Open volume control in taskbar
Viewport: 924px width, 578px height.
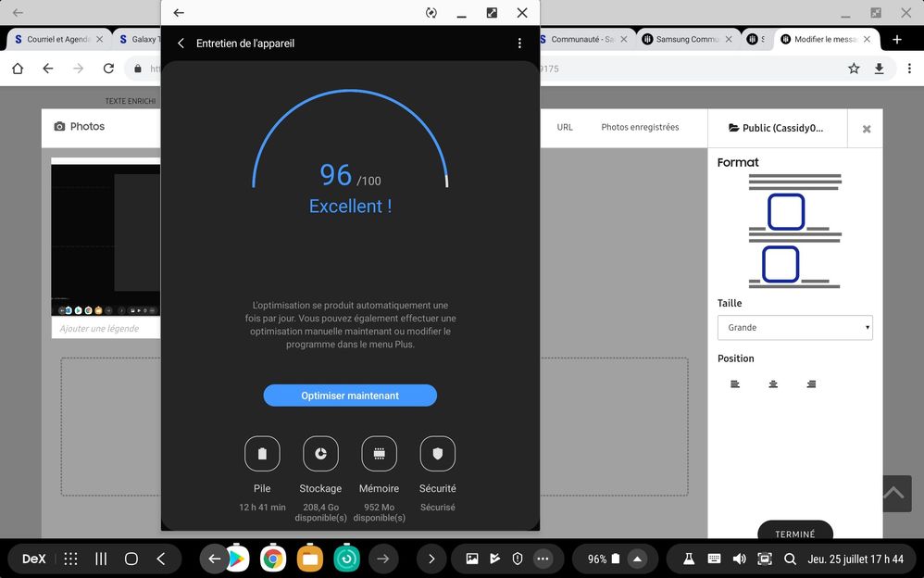[x=739, y=559]
